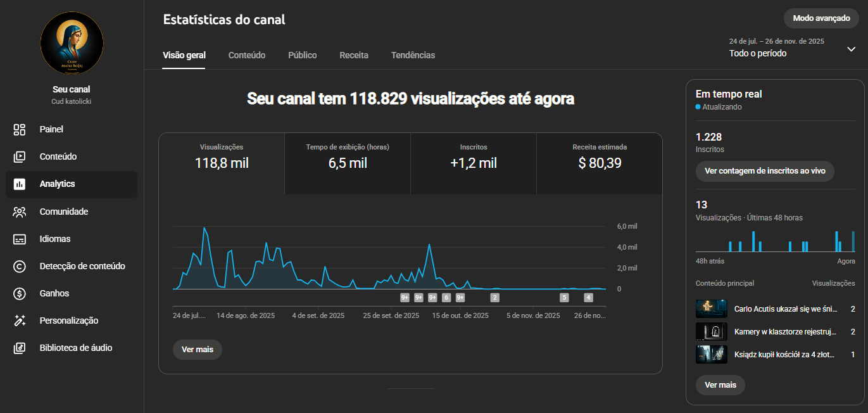The width and height of the screenshot is (868, 413).
Task: Click the main line chart peak in late July
Action: coord(204,227)
